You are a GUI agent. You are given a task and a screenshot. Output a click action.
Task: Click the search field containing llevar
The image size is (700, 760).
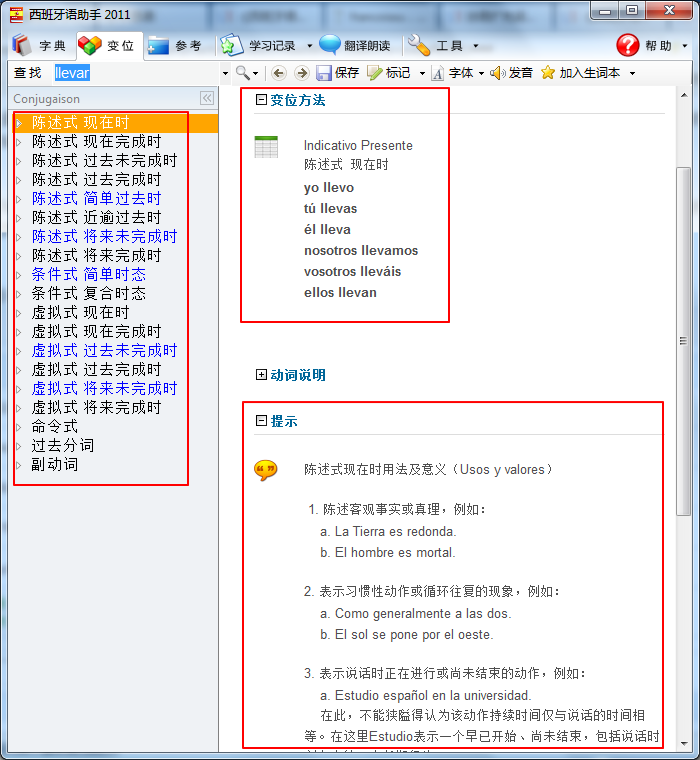click(x=136, y=73)
